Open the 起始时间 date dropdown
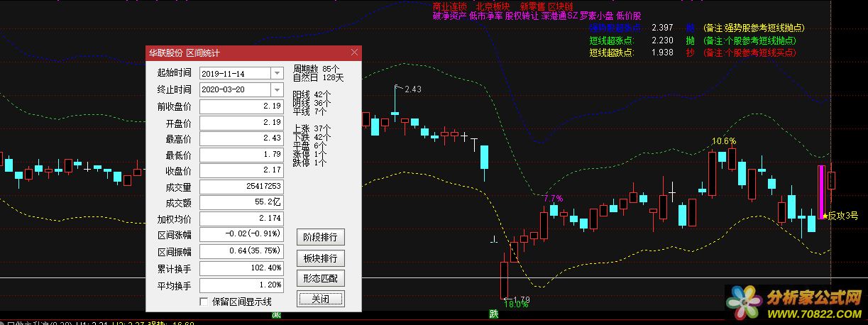This screenshot has width=868, height=325. point(277,73)
